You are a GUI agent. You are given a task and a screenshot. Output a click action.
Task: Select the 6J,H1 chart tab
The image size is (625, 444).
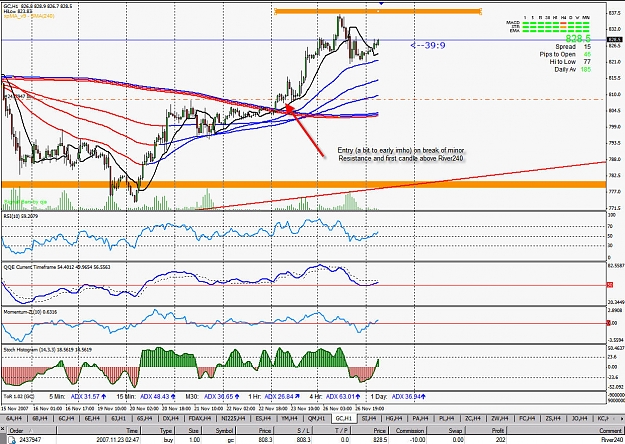coord(118,418)
